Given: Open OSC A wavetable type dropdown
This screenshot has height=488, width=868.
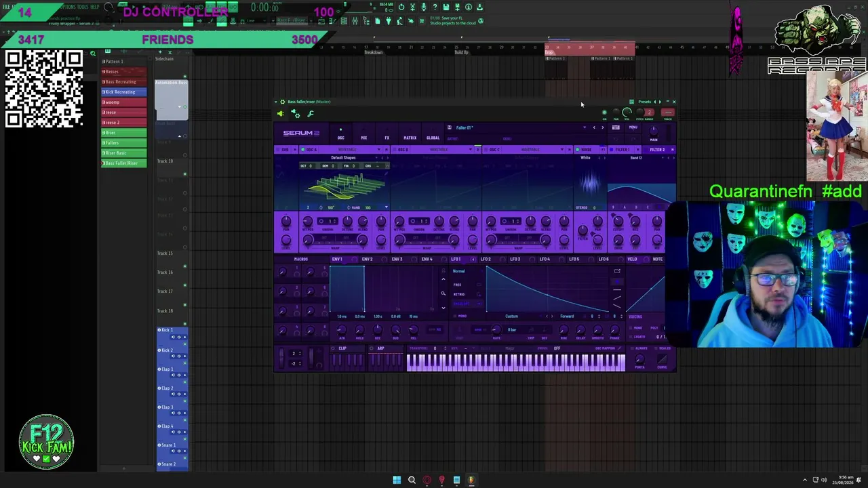Looking at the screenshot, I should click(x=378, y=150).
